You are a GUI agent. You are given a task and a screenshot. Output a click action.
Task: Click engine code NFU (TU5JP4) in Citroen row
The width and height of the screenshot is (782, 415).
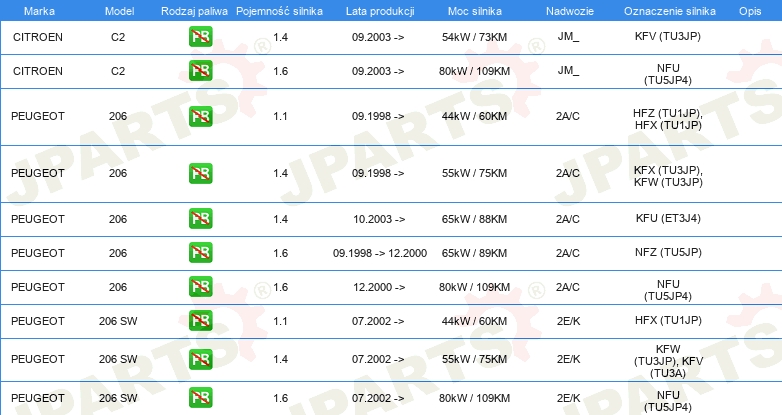tap(668, 74)
